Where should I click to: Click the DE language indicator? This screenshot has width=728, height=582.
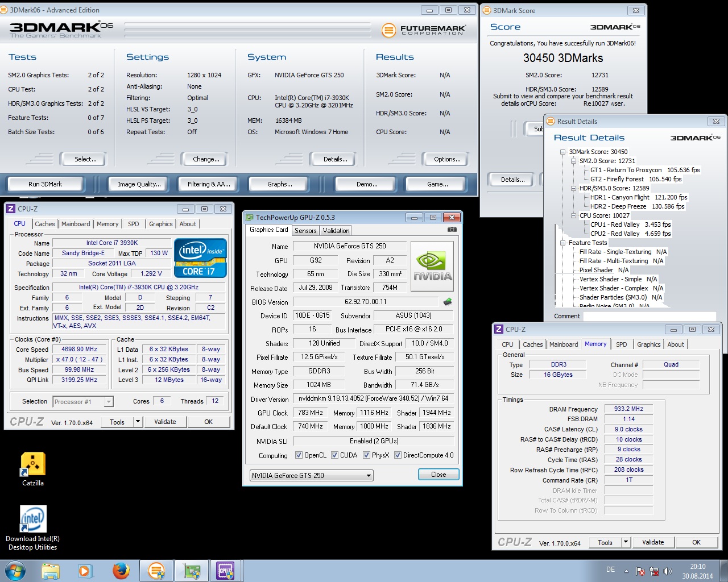coord(610,569)
